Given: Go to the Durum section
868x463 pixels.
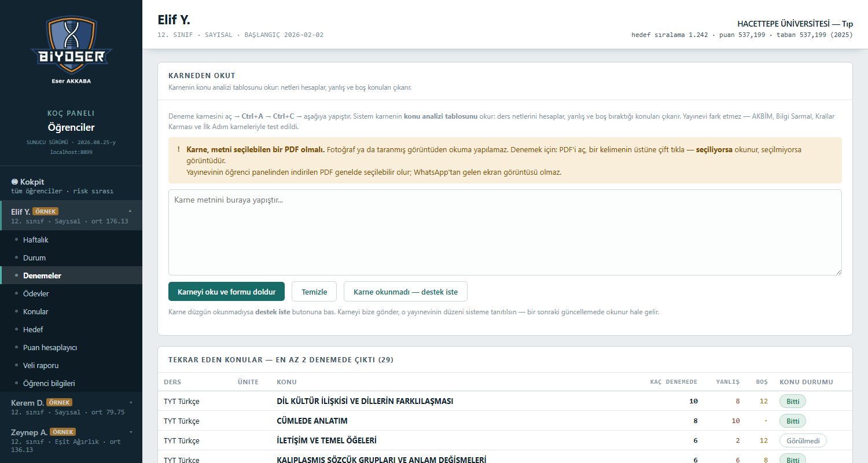Looking at the screenshot, I should 71,258.
